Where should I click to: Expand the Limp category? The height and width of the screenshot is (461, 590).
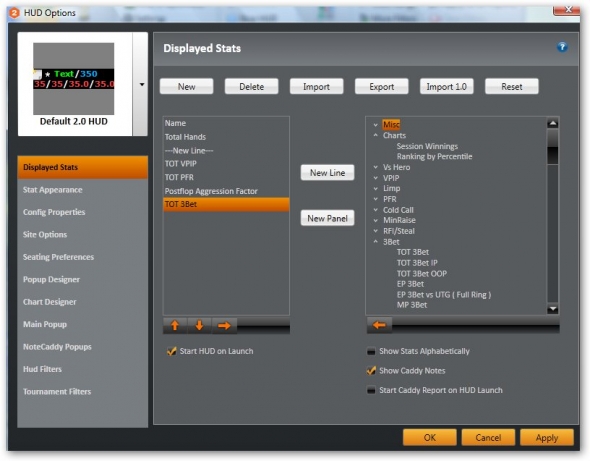[x=376, y=189]
